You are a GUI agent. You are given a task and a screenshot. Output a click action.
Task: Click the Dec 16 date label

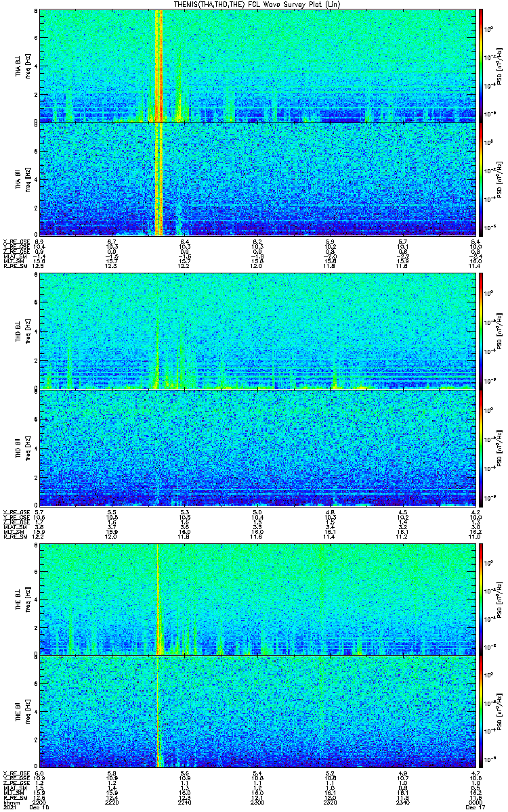click(x=41, y=807)
